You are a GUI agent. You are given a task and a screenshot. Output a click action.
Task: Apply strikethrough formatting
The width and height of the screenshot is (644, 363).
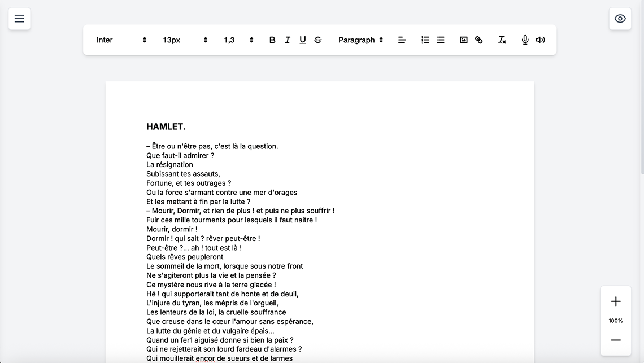[x=318, y=40]
